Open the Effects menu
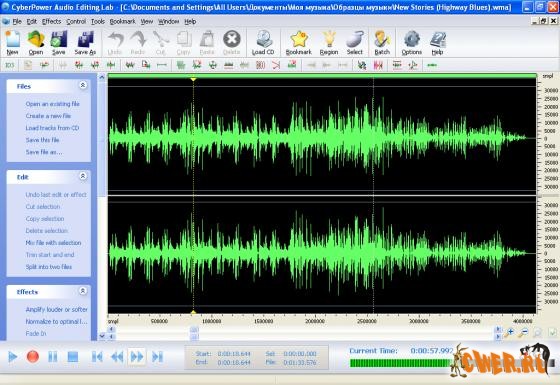Viewport: 560px width, 385px height. click(x=51, y=21)
